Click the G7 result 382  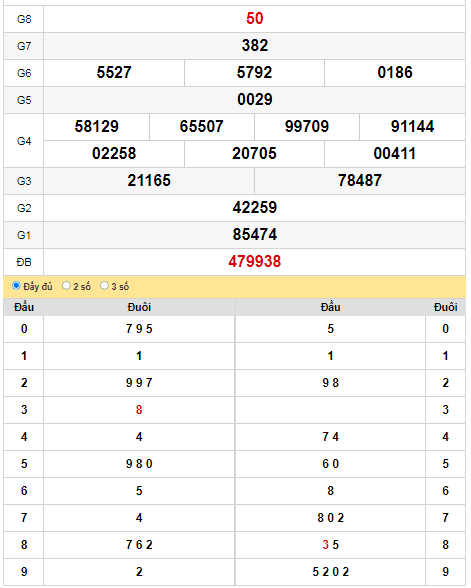(255, 45)
